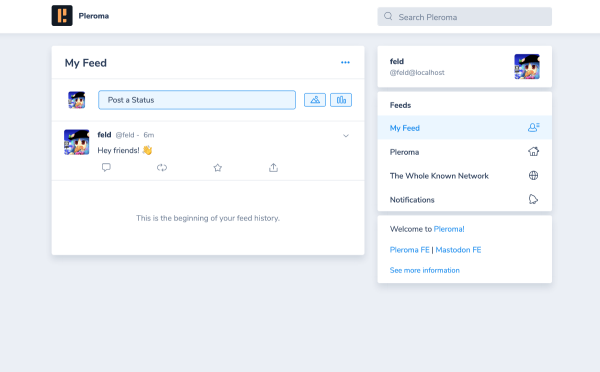This screenshot has height=372, width=600.
Task: Share the post using the upload icon
Action: pyautogui.click(x=273, y=167)
